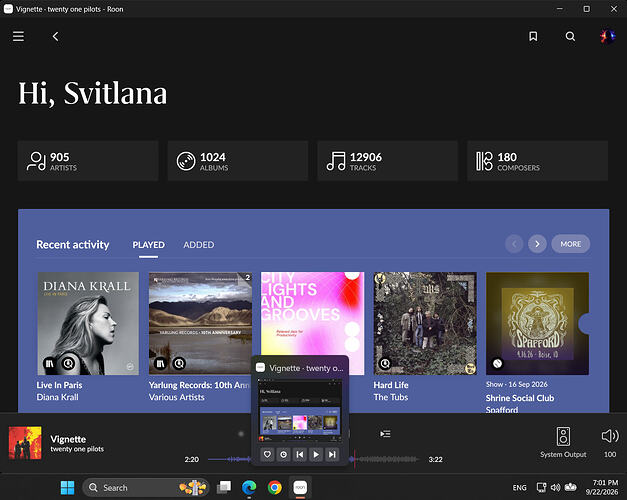Click library badge on Yarlung Records cover
The image size is (627, 500).
pos(160,364)
